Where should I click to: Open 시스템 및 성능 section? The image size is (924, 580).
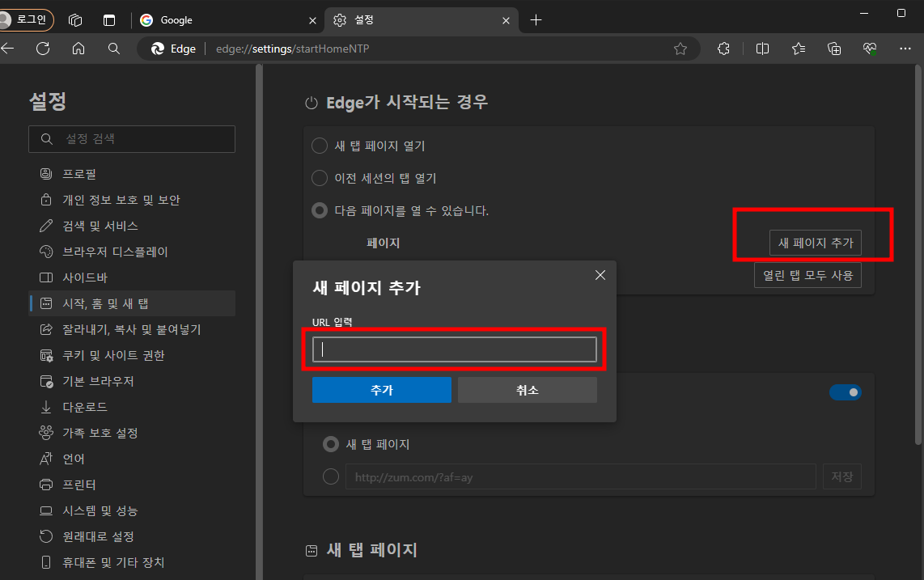132,511
